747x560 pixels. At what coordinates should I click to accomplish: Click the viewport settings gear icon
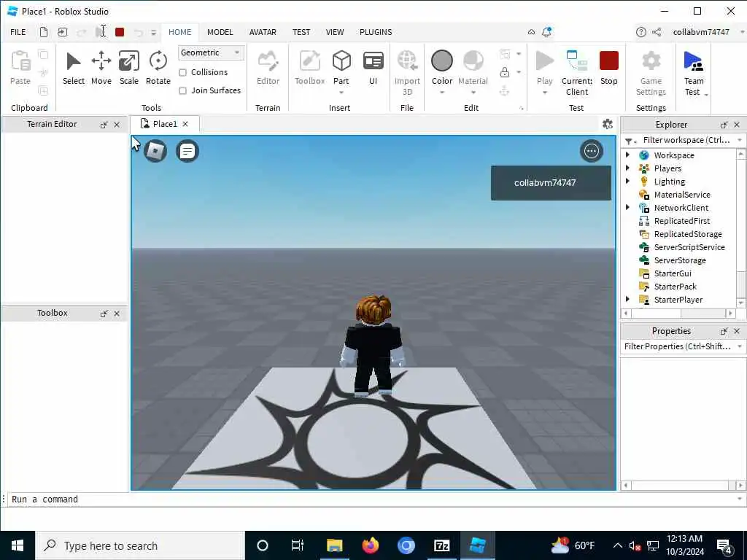point(608,124)
